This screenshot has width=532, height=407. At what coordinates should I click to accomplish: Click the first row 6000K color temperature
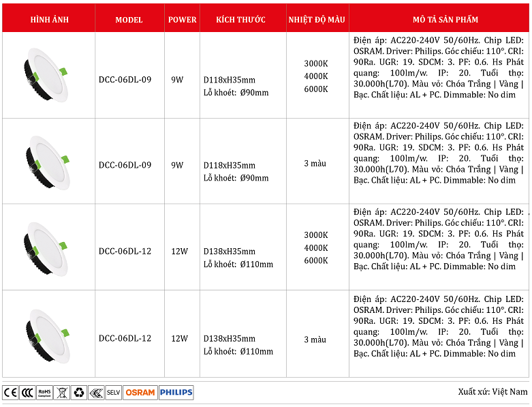[x=316, y=89]
